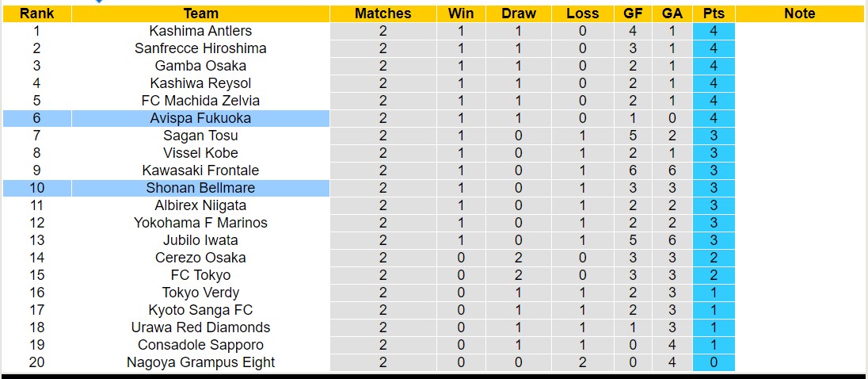Select the Yokohama F Marinos team name
Image resolution: width=868 pixels, height=379 pixels.
(200, 223)
